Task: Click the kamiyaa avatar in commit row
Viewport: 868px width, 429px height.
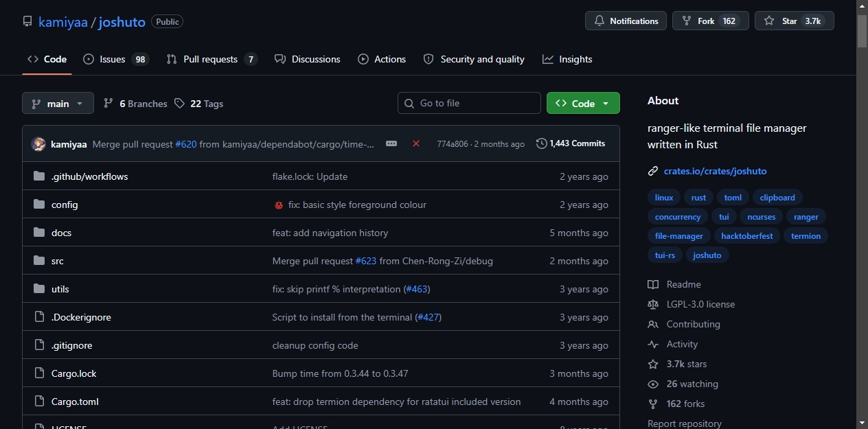Action: pyautogui.click(x=38, y=144)
